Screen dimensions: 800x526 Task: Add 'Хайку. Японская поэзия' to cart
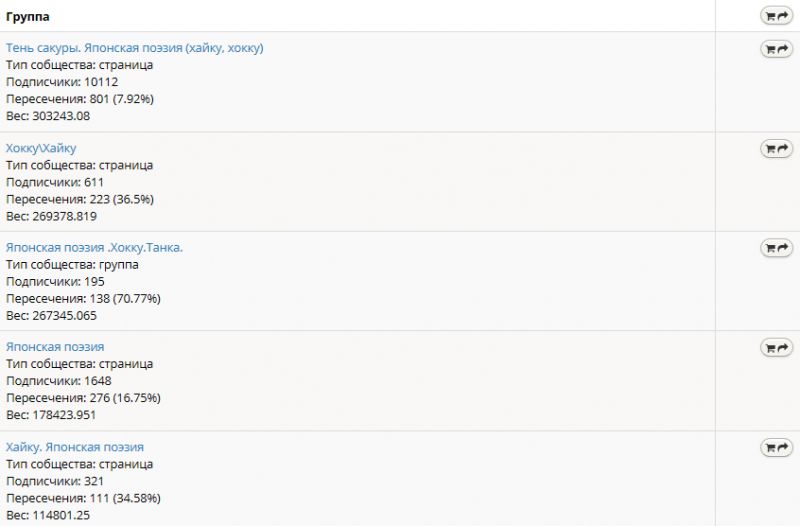pos(776,447)
